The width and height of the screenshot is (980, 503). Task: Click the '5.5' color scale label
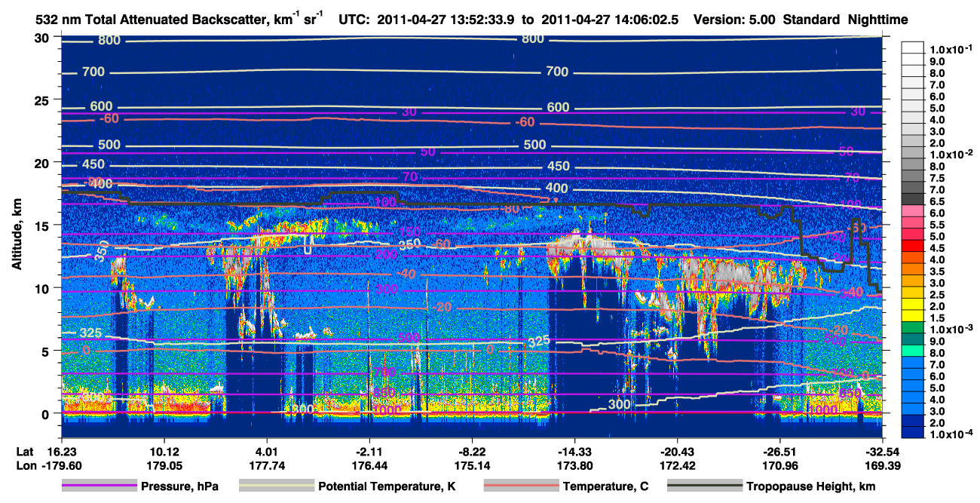point(936,224)
